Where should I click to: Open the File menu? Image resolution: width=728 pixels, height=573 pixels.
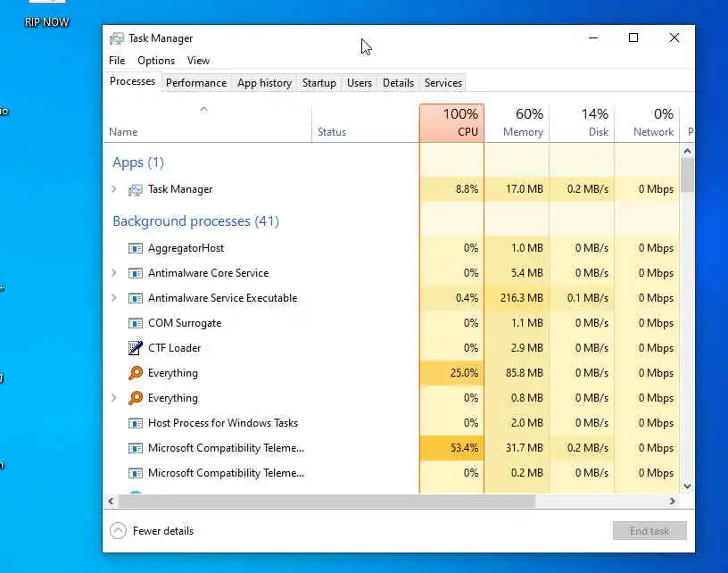click(x=117, y=61)
